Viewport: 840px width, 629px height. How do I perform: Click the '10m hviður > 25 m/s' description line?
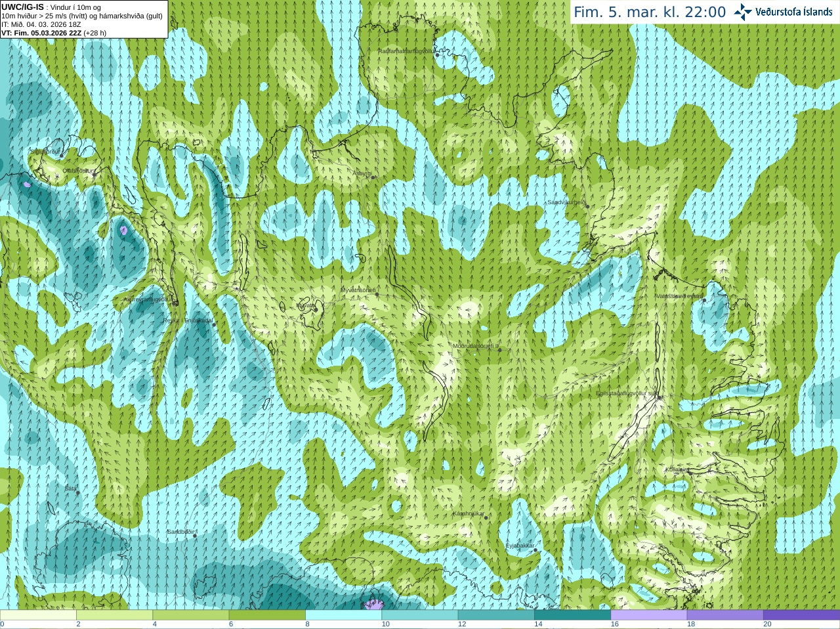tap(82, 16)
